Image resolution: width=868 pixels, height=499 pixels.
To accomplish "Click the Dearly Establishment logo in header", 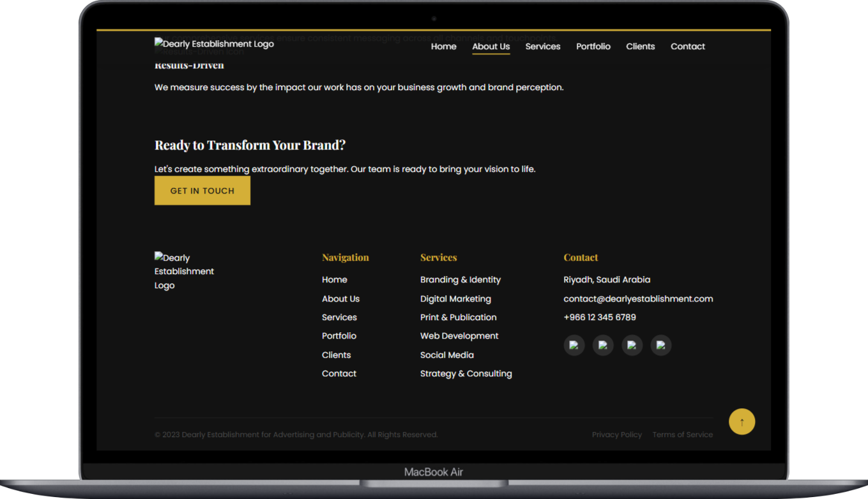I will tap(214, 44).
